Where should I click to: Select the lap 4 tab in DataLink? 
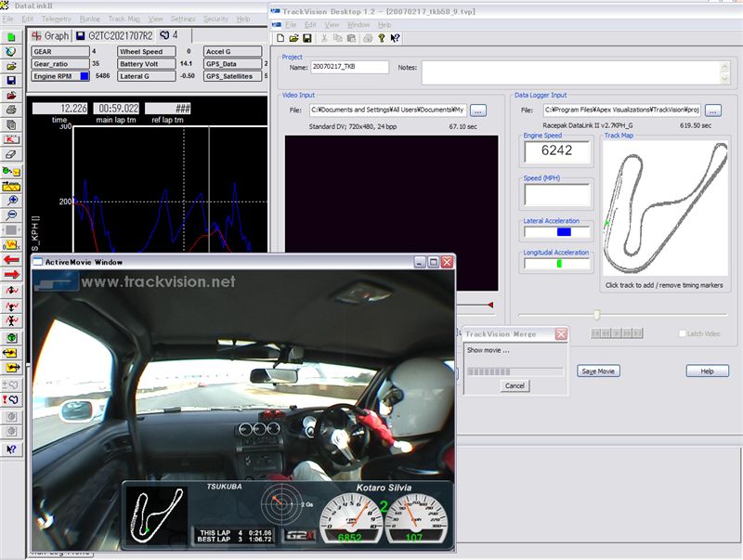[170, 35]
